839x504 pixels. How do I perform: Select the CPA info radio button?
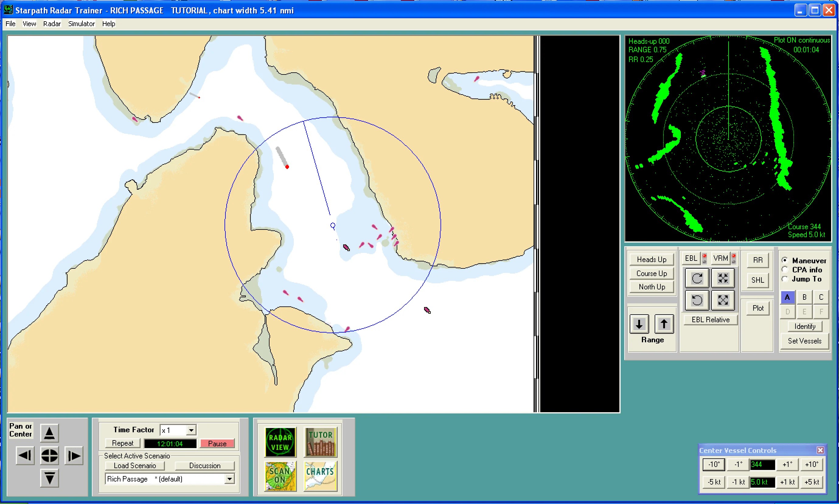point(785,269)
